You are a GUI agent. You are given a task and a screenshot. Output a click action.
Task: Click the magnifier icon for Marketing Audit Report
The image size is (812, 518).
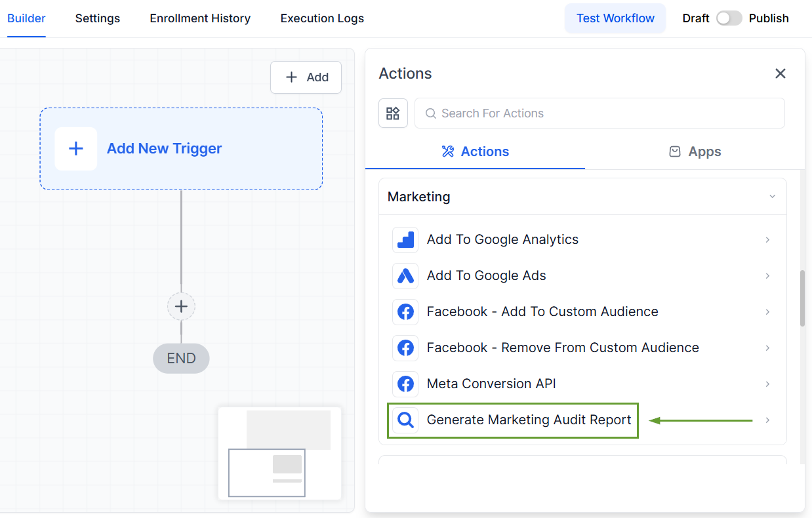click(405, 420)
